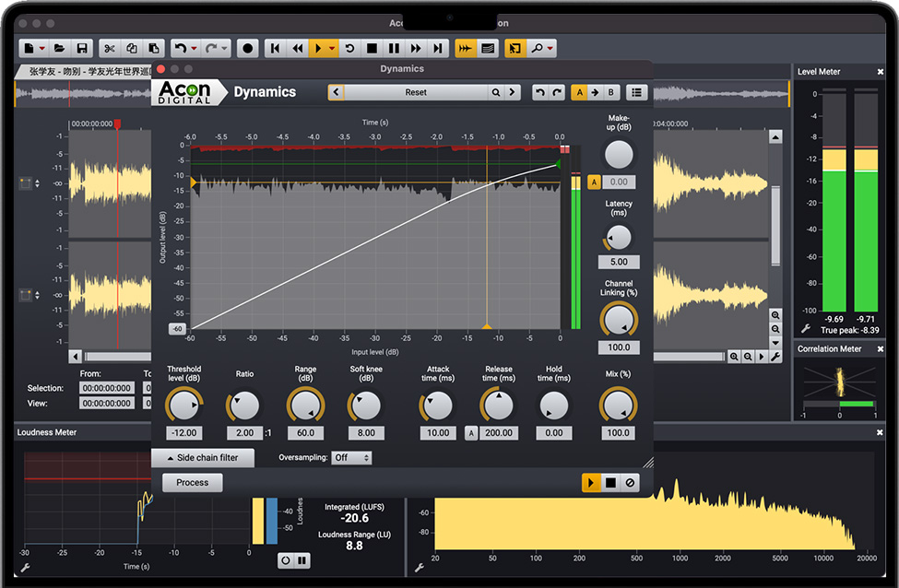Select the A comparison state
Screen dimensions: 899x588
579,92
